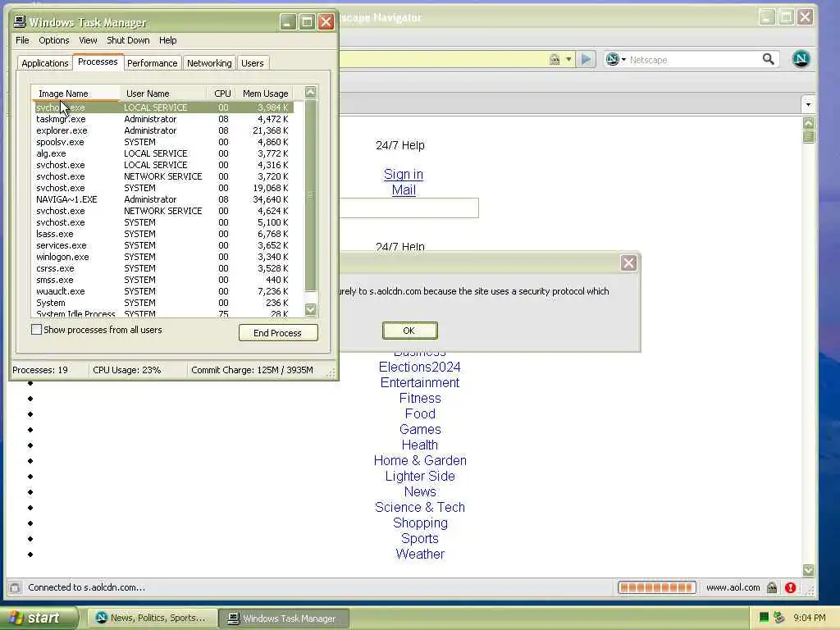The height and width of the screenshot is (630, 840).
Task: Open the Shut Down menu
Action: (128, 40)
